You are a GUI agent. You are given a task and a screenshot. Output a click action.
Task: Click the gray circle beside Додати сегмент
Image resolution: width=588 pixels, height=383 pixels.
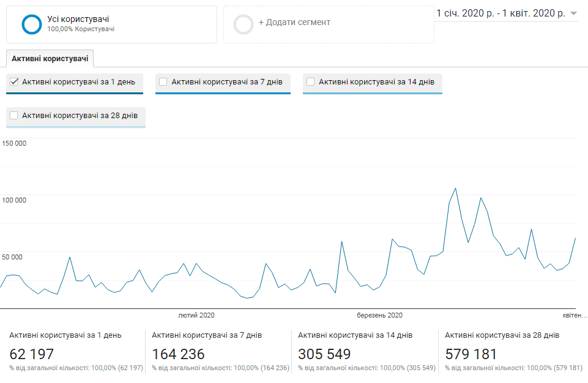click(244, 24)
